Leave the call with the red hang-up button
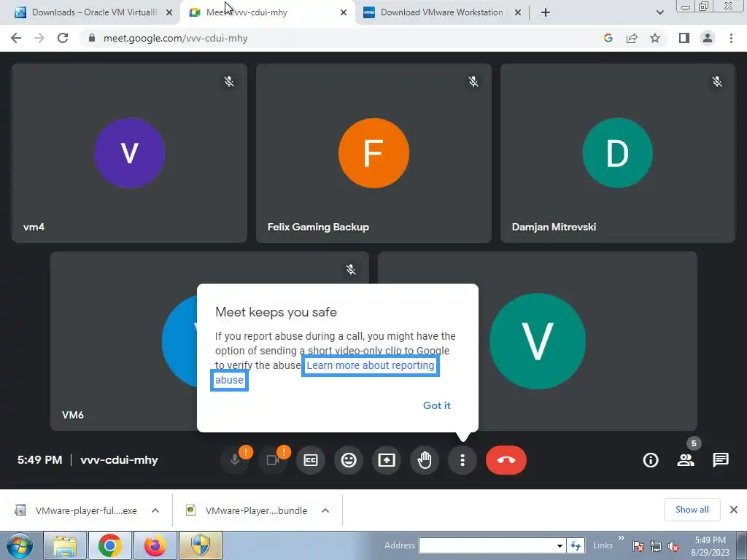 pyautogui.click(x=506, y=460)
